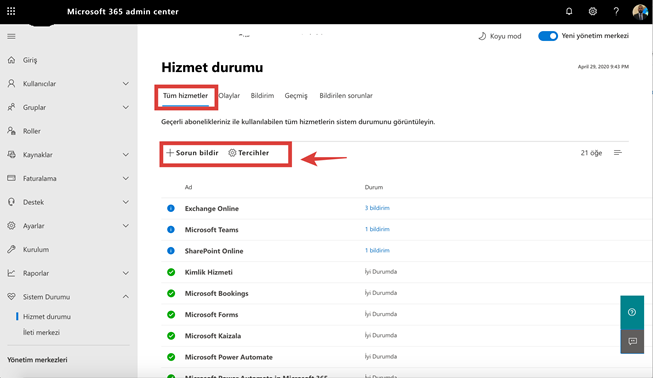653x378 pixels.
Task: Toggle the Yeni yönetim merkezi switch
Action: point(548,36)
